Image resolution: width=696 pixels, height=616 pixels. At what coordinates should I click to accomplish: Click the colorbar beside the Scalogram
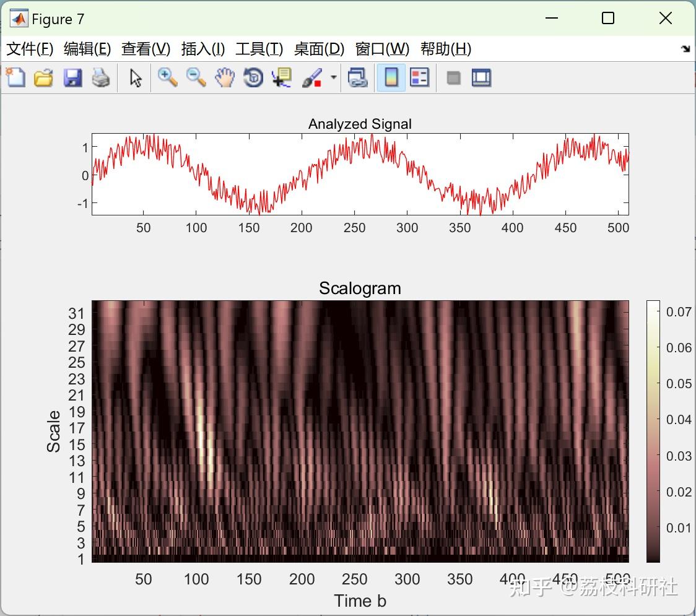tap(653, 431)
